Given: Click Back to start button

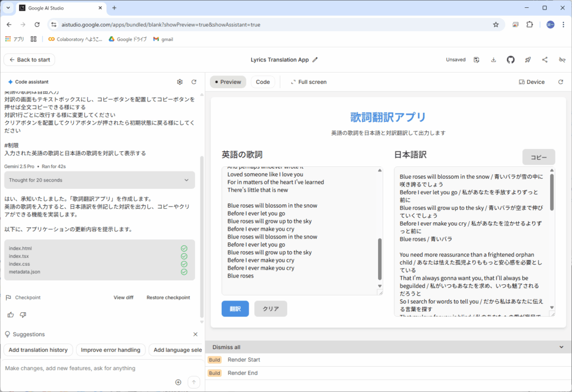Looking at the screenshot, I should pyautogui.click(x=30, y=60).
